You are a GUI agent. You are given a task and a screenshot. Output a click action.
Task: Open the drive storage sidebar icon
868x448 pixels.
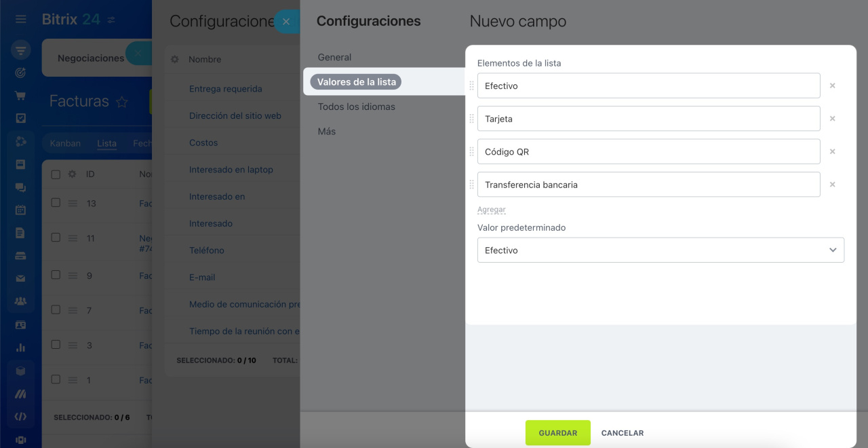click(x=21, y=256)
